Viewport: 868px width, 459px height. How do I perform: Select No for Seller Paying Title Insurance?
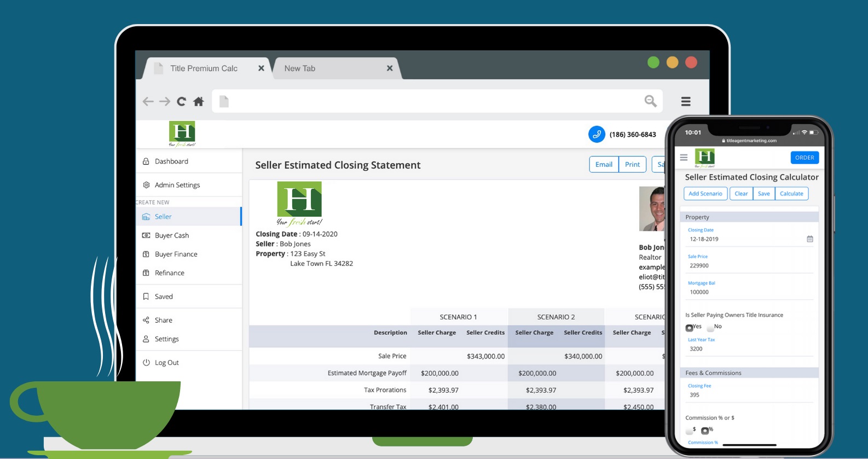[x=710, y=328]
